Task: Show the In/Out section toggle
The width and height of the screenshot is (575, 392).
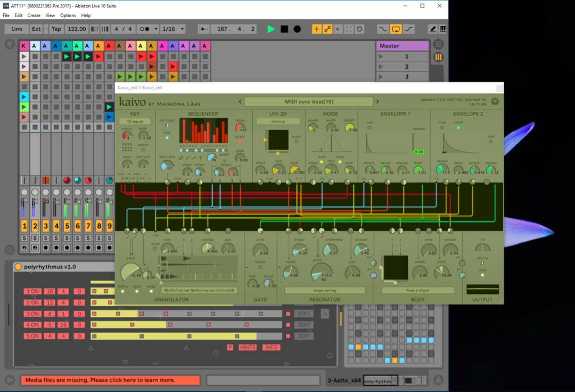Action: coord(438,44)
